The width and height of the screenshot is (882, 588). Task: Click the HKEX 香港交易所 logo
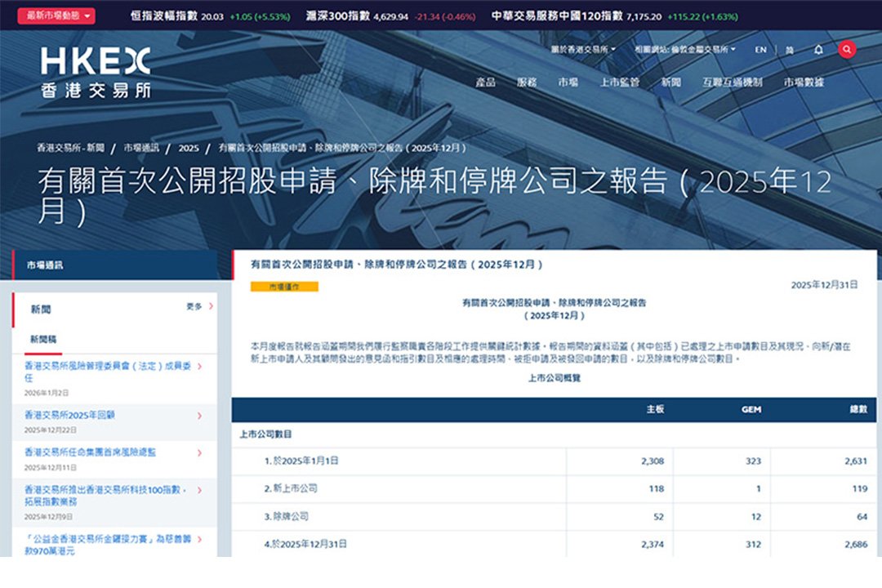96,73
